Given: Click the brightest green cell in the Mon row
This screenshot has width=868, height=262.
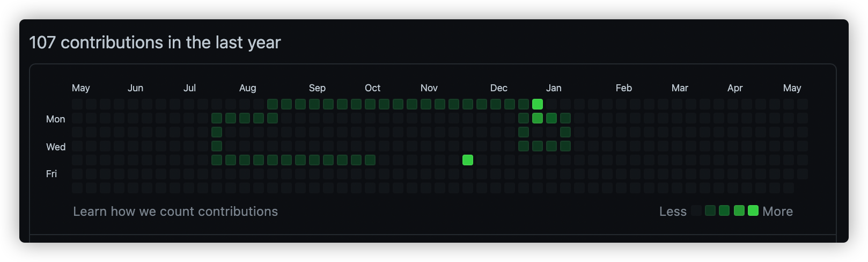Looking at the screenshot, I should point(538,118).
